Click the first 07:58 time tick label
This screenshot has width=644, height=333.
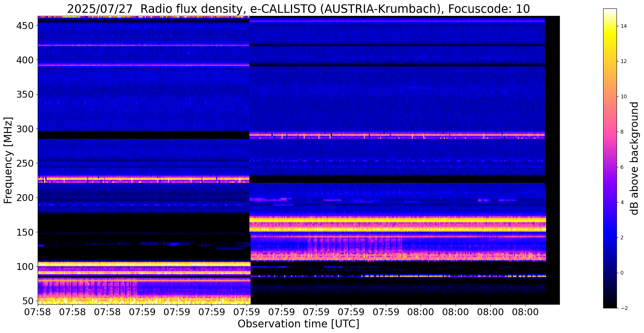click(x=38, y=312)
